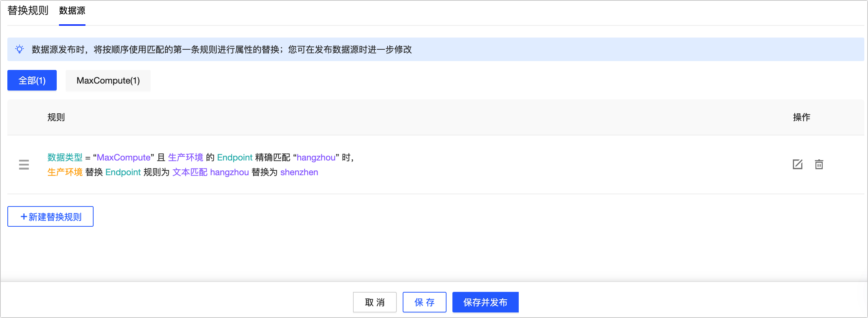The width and height of the screenshot is (868, 318).
Task: Add a new rule with 新建替换规则
Action: (50, 216)
